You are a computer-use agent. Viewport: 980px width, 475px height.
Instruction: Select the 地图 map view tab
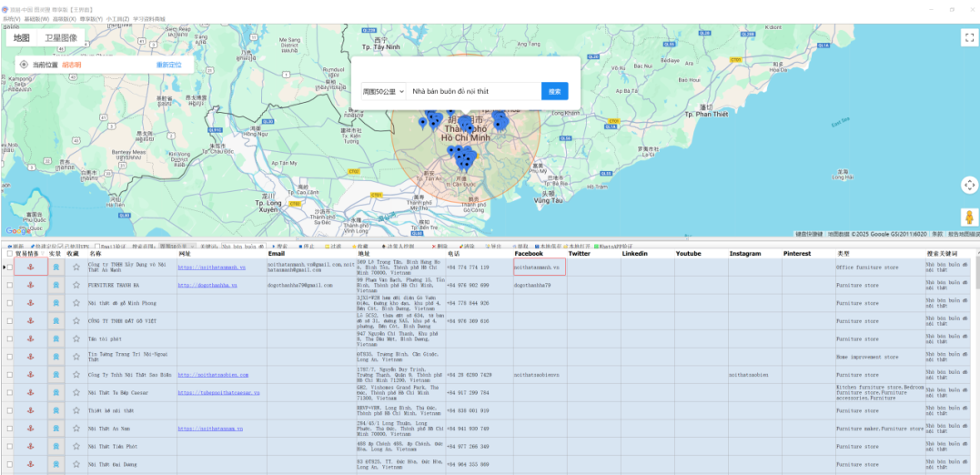coord(22,38)
